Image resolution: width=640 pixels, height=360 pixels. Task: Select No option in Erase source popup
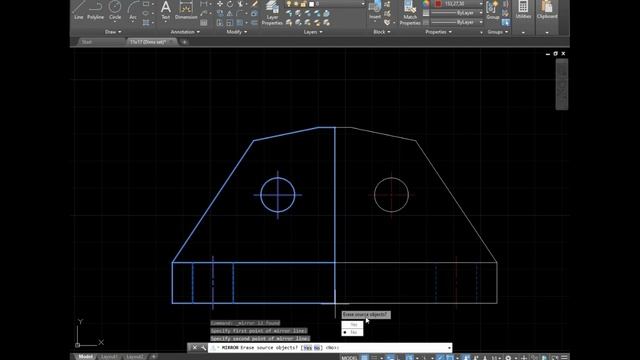[352, 332]
